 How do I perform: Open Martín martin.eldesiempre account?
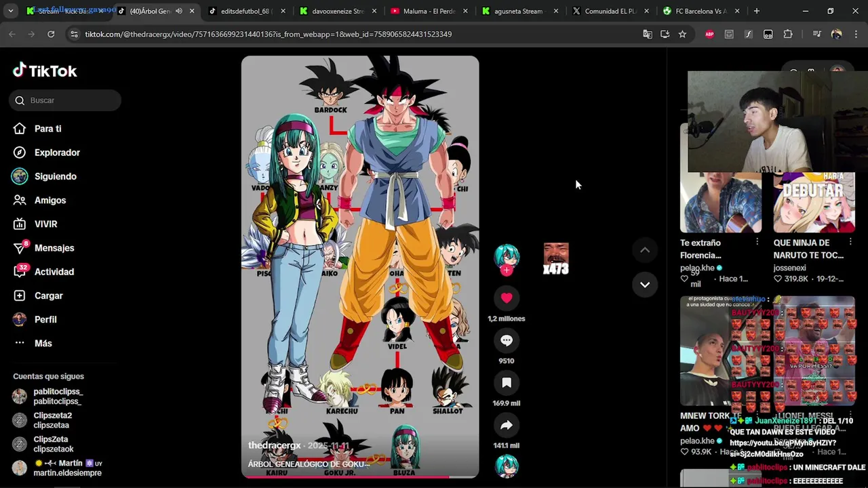pyautogui.click(x=68, y=468)
